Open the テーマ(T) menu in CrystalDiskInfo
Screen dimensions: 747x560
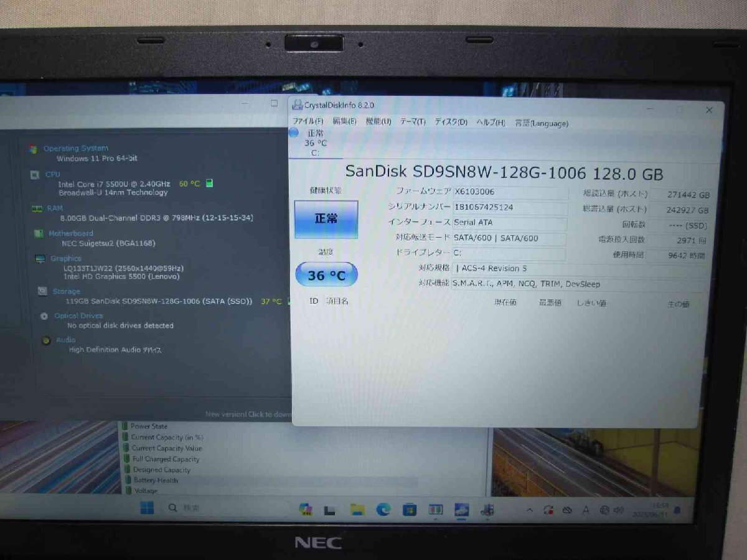tap(413, 121)
